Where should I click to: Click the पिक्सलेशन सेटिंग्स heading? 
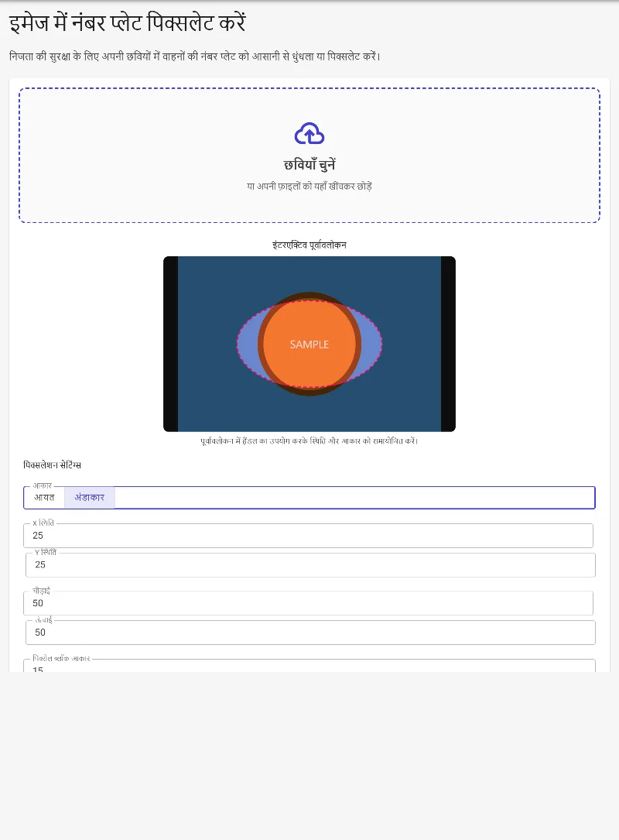(53, 465)
